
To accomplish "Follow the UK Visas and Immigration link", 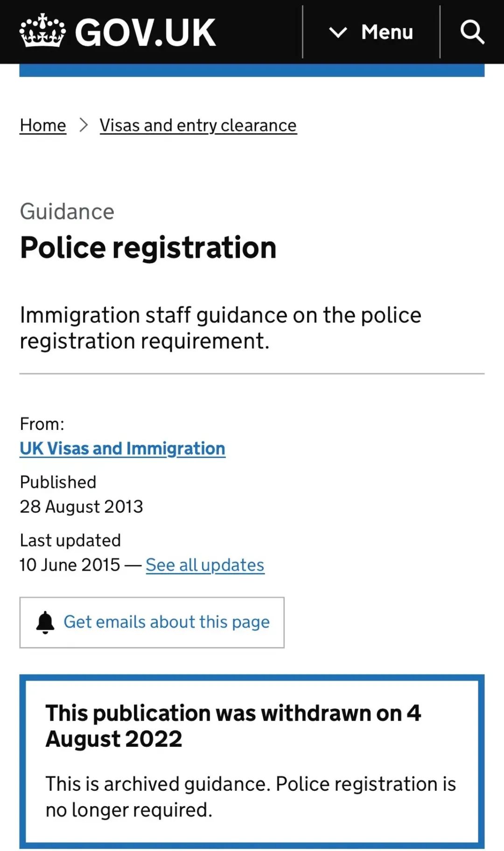I will coord(122,448).
